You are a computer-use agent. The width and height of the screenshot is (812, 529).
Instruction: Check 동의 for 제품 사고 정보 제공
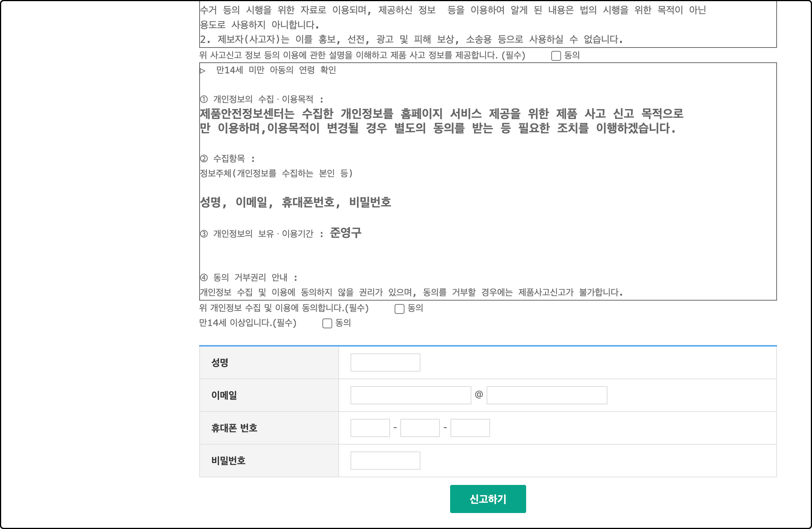coord(556,56)
